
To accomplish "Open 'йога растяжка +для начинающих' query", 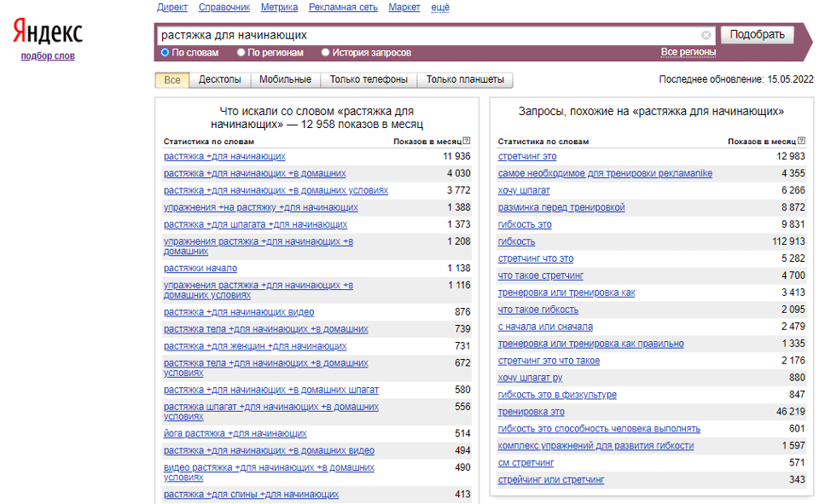I will pyautogui.click(x=235, y=433).
